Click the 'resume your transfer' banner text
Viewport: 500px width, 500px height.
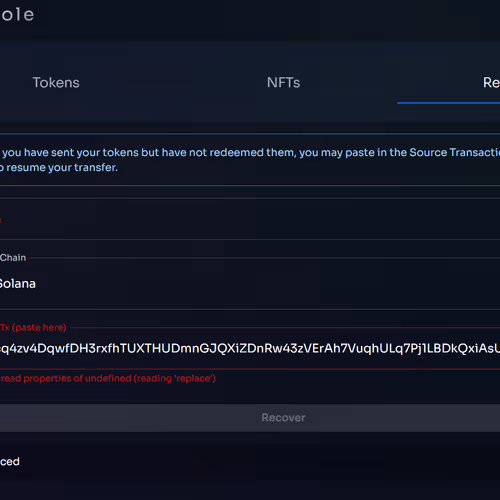pyautogui.click(x=62, y=168)
